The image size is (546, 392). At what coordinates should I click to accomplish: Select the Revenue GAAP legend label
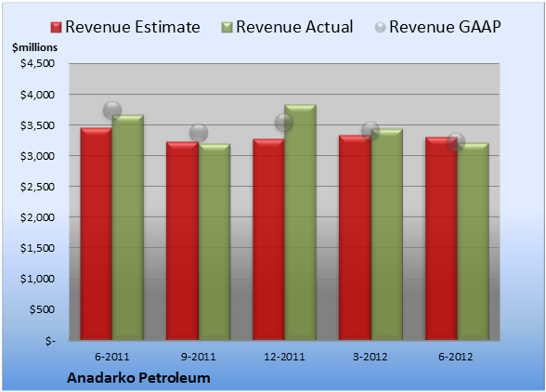[445, 27]
